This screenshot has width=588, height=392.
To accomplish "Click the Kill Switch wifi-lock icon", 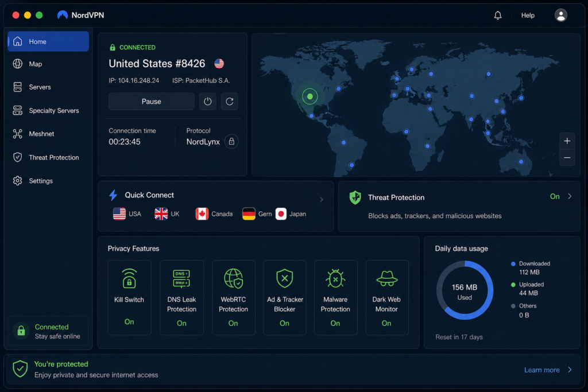I will tap(129, 278).
